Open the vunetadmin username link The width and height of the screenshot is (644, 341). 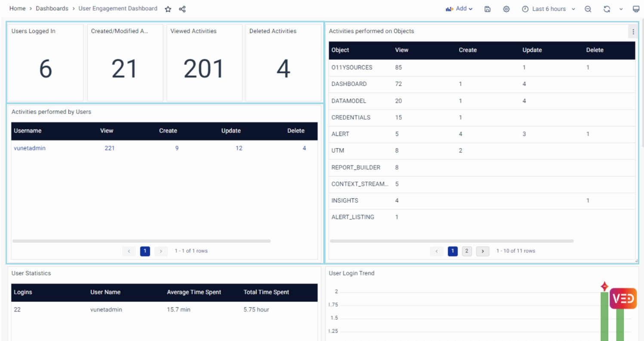click(x=30, y=148)
